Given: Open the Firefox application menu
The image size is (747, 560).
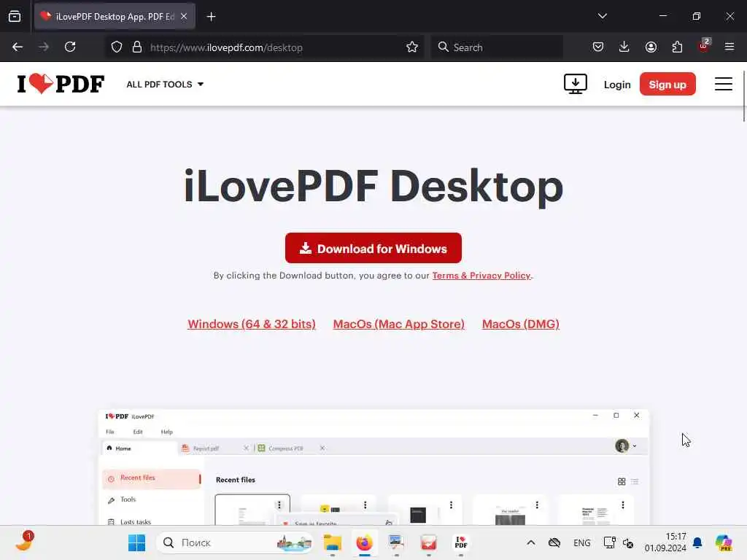Looking at the screenshot, I should pos(729,47).
